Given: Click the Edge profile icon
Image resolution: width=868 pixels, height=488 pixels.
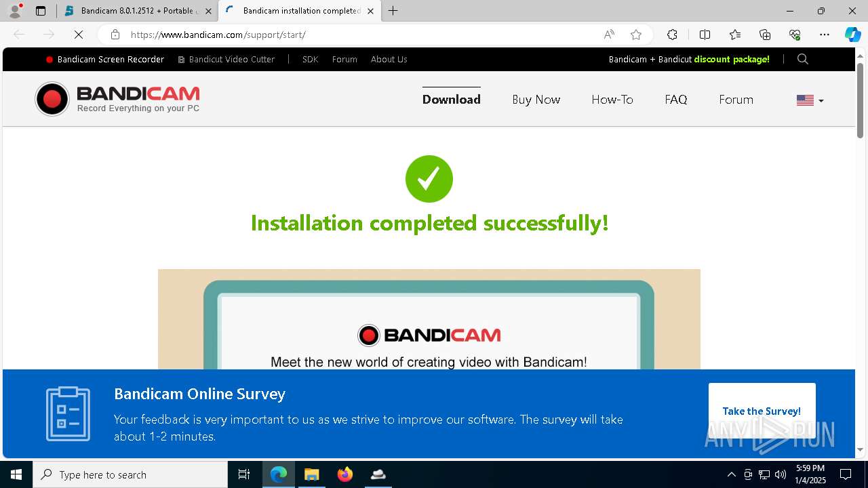Looking at the screenshot, I should click(x=15, y=11).
